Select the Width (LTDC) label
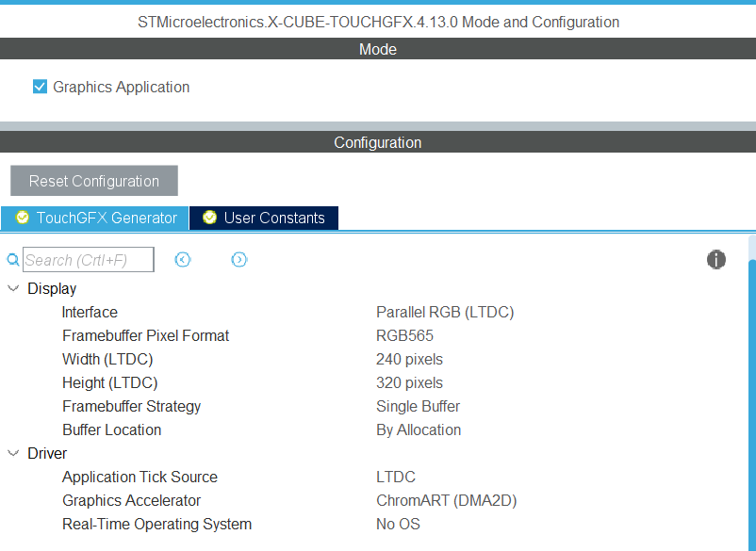The image size is (756, 551). pos(107,359)
